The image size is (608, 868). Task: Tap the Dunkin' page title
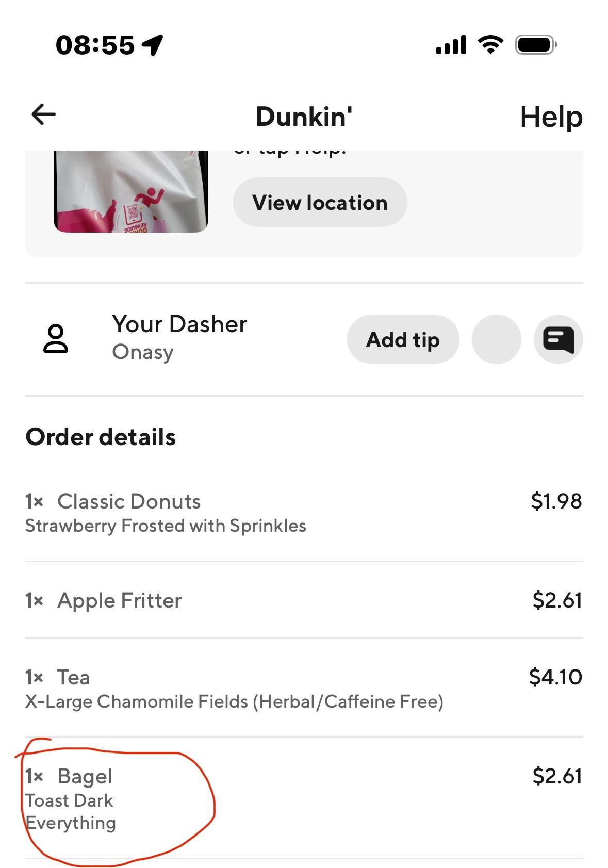pyautogui.click(x=304, y=117)
